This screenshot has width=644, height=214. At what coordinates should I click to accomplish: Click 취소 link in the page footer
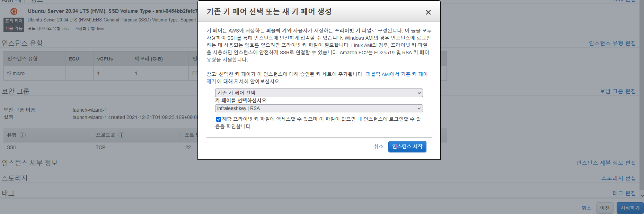coord(586,208)
